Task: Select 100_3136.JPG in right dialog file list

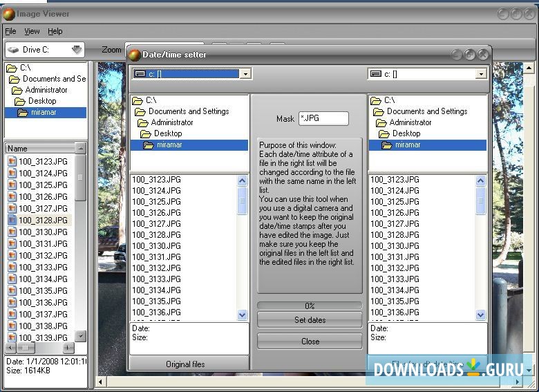Action: 395,312
